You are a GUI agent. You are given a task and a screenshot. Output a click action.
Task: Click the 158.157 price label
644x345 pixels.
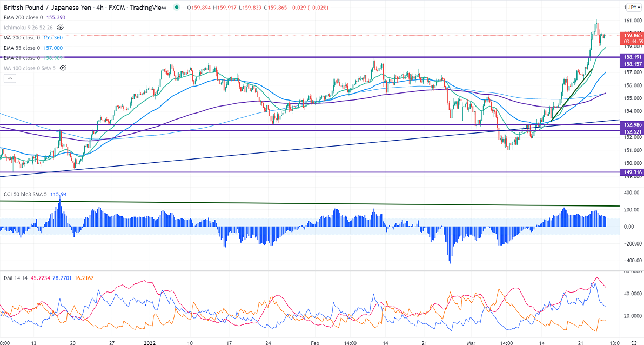(x=633, y=64)
